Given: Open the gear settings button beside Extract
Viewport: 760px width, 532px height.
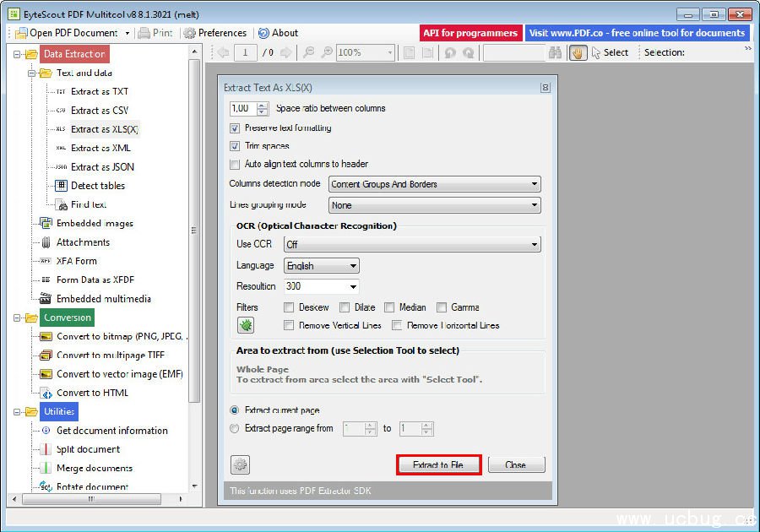Looking at the screenshot, I should pos(241,464).
